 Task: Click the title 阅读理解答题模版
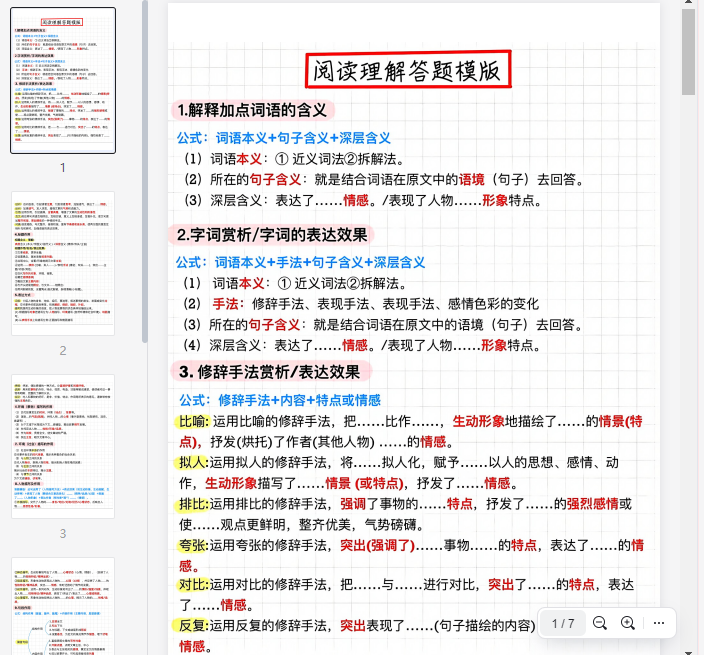pyautogui.click(x=408, y=70)
